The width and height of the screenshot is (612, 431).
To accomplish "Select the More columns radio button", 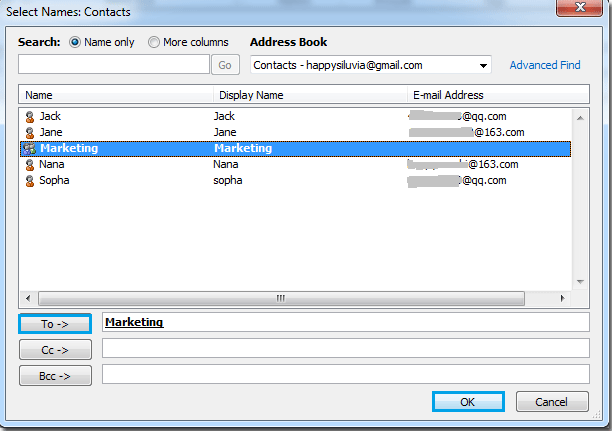I will click(153, 42).
